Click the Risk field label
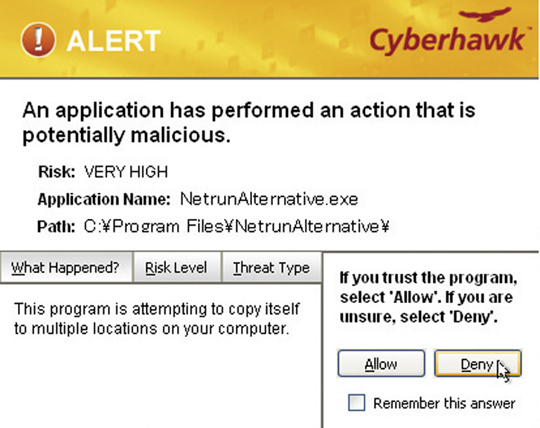The image size is (540, 428). coord(57,172)
